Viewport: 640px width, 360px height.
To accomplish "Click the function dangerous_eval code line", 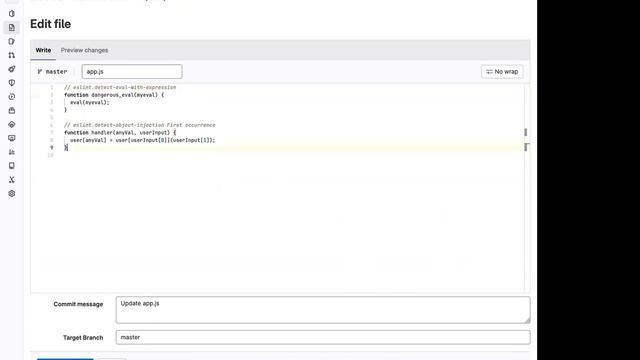I will pyautogui.click(x=114, y=95).
